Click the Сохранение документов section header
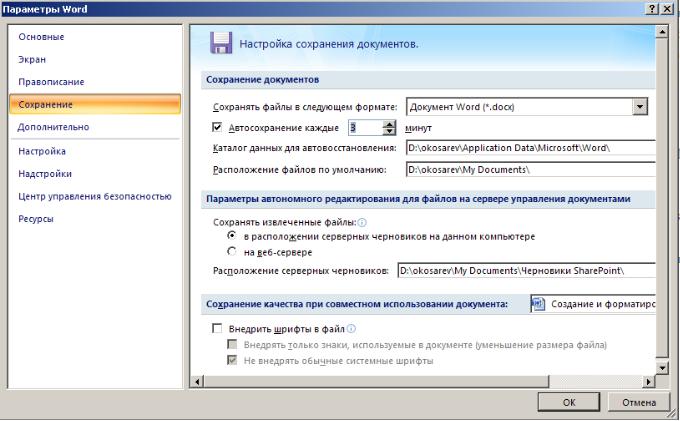The height and width of the screenshot is (421, 680). (x=428, y=80)
